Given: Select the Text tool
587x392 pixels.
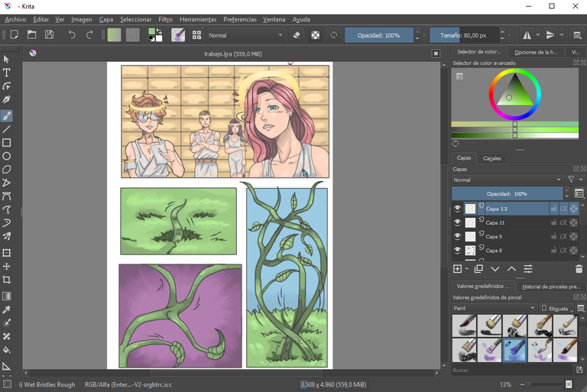Looking at the screenshot, I should pyautogui.click(x=6, y=73).
